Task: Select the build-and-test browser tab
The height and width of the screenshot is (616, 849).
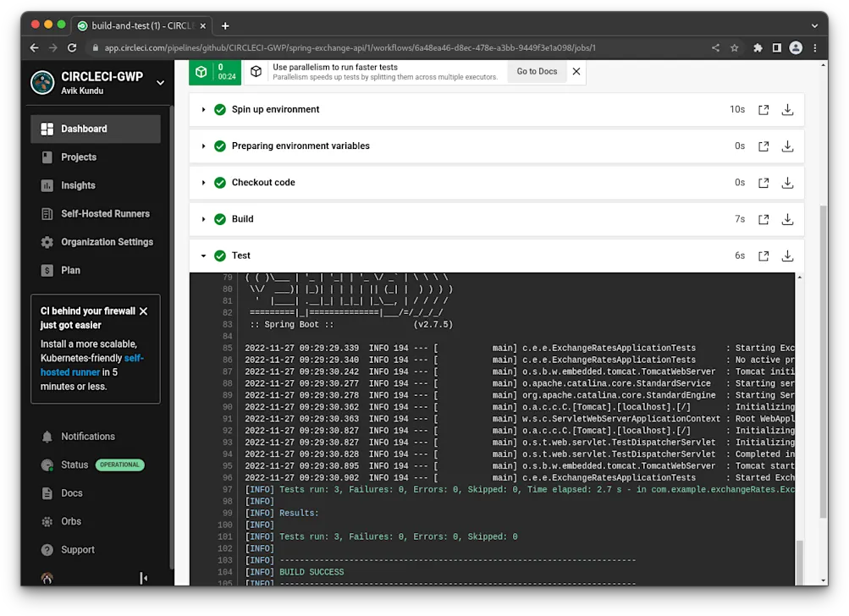Action: tap(134, 26)
